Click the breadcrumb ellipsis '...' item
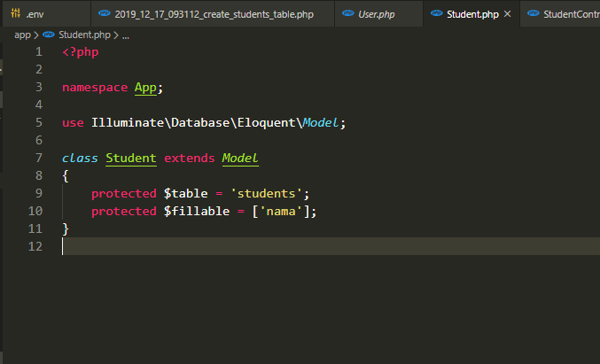This screenshot has height=364, width=600. [126, 36]
